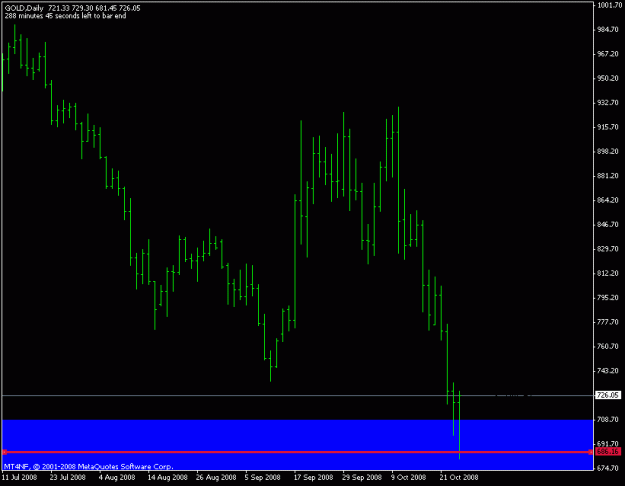Click the 812.20 price scale label
The image size is (625, 486).
[x=608, y=273]
